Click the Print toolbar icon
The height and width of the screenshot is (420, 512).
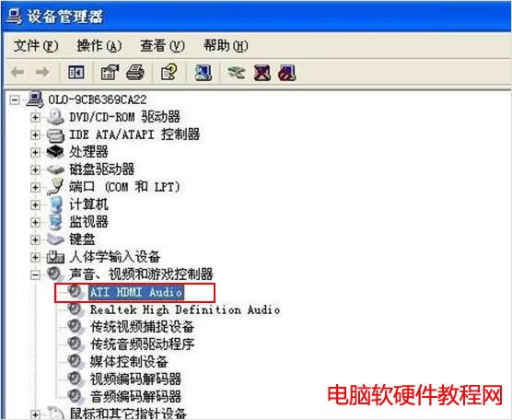click(135, 72)
